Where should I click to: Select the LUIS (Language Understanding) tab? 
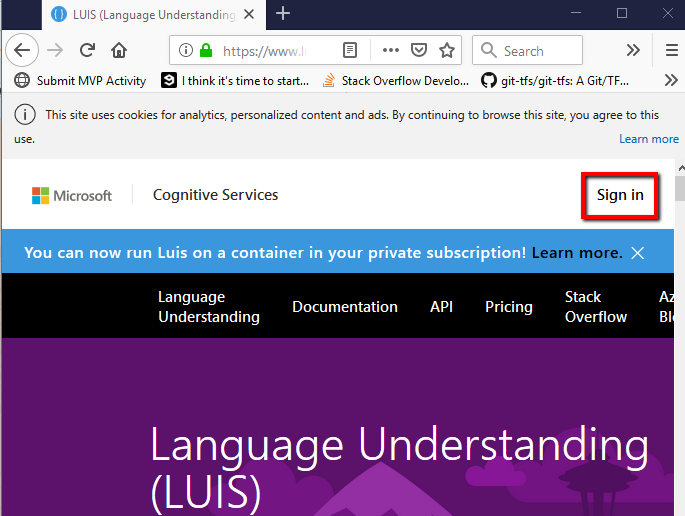pyautogui.click(x=154, y=15)
